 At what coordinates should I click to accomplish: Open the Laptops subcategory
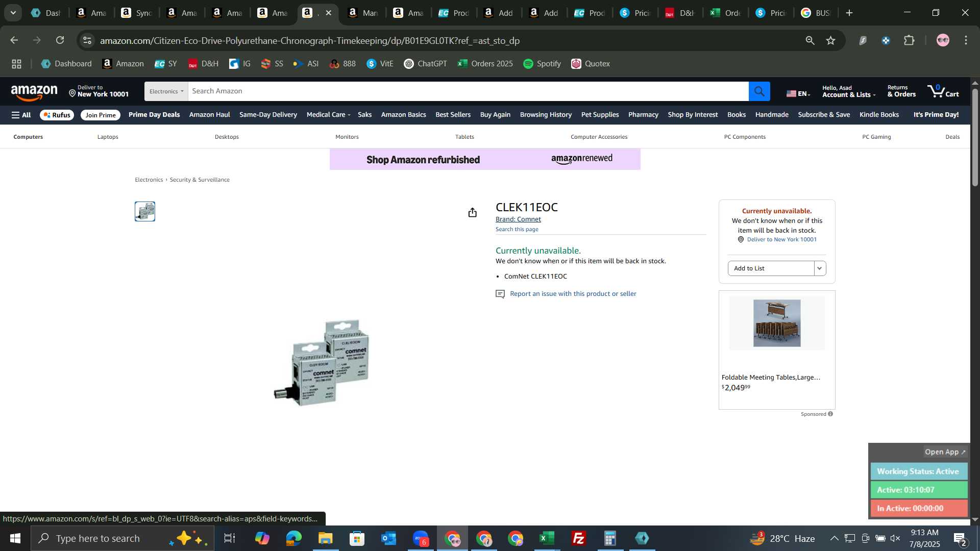coord(108,137)
